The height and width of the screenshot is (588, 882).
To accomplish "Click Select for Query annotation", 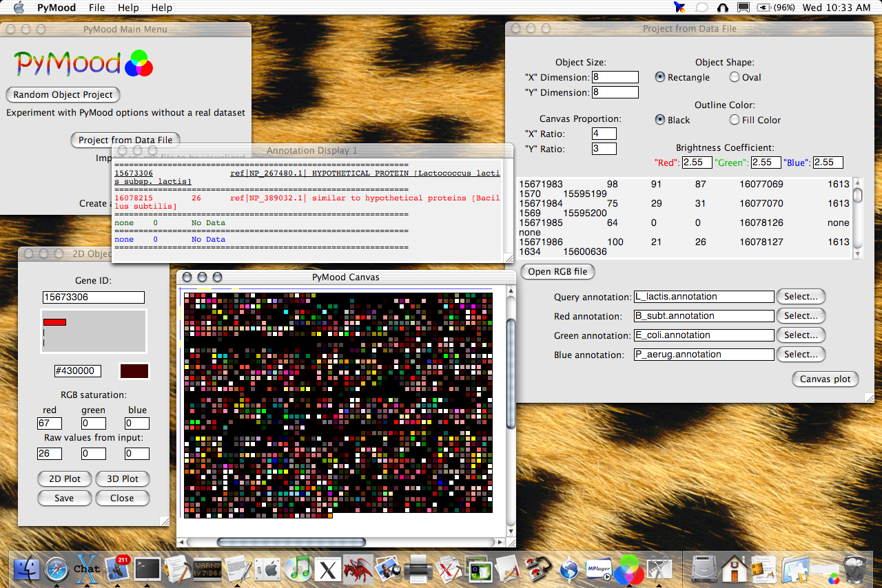I will coord(801,297).
